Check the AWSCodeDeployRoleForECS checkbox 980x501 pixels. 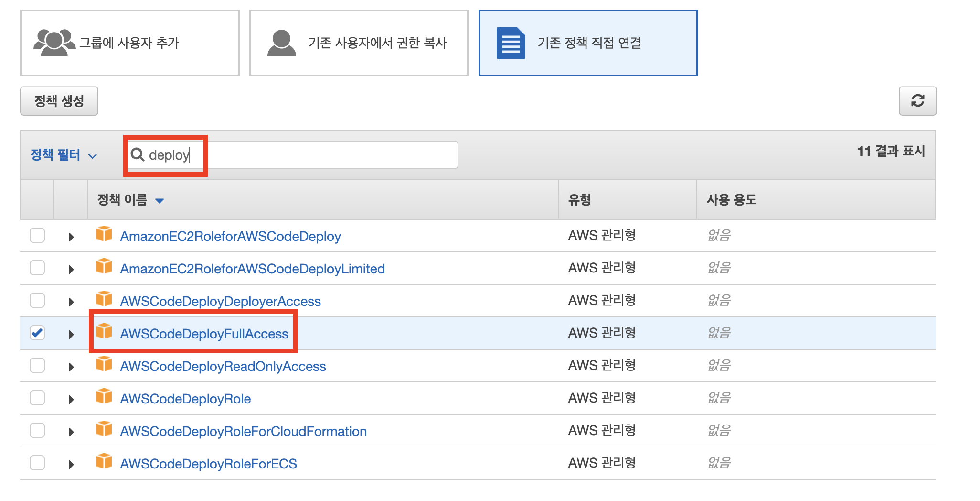[37, 463]
